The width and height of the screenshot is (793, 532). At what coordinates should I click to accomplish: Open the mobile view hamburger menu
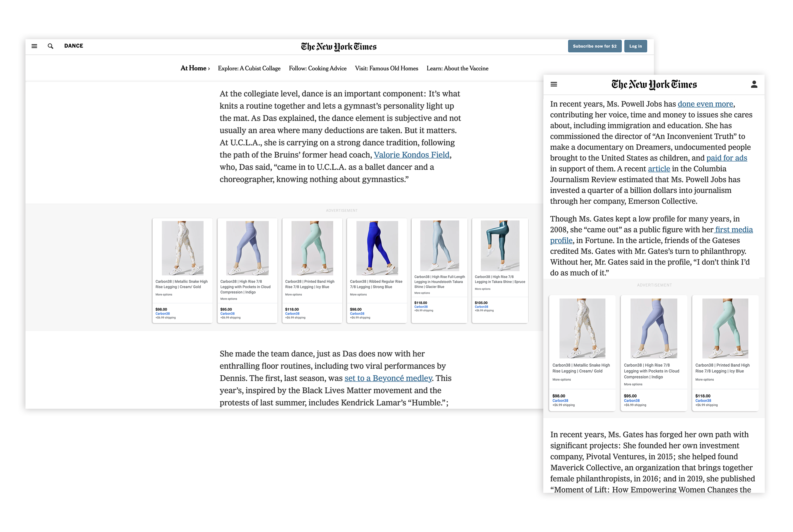click(x=554, y=84)
